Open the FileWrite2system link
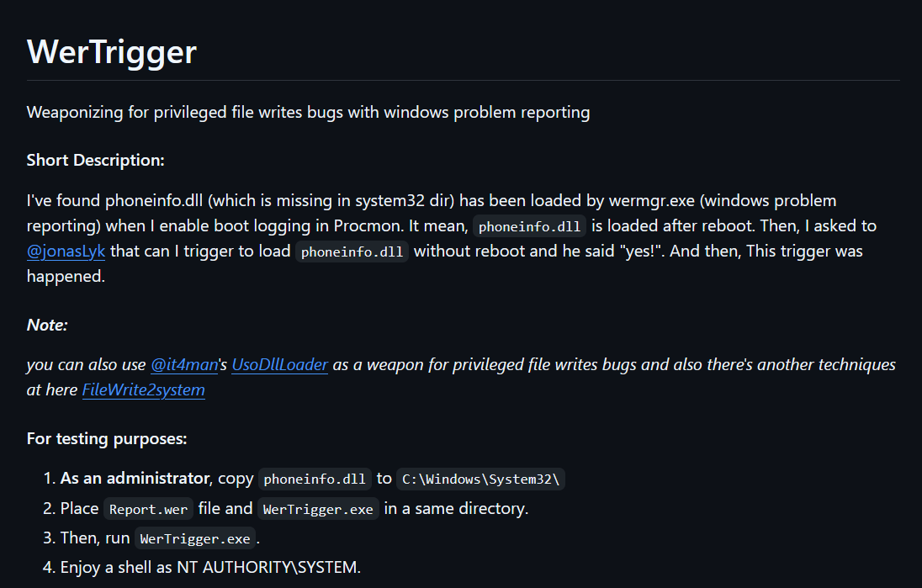This screenshot has height=588, width=922. tap(144, 389)
